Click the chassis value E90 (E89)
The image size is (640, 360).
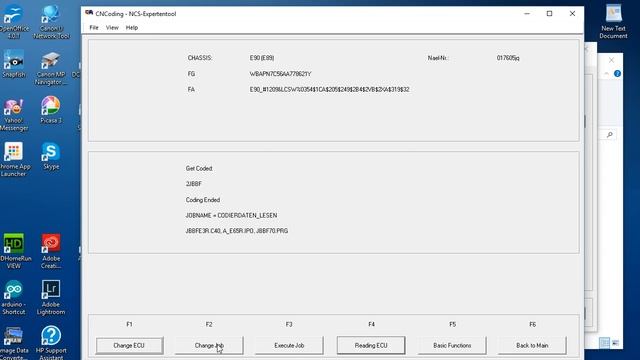[262, 58]
